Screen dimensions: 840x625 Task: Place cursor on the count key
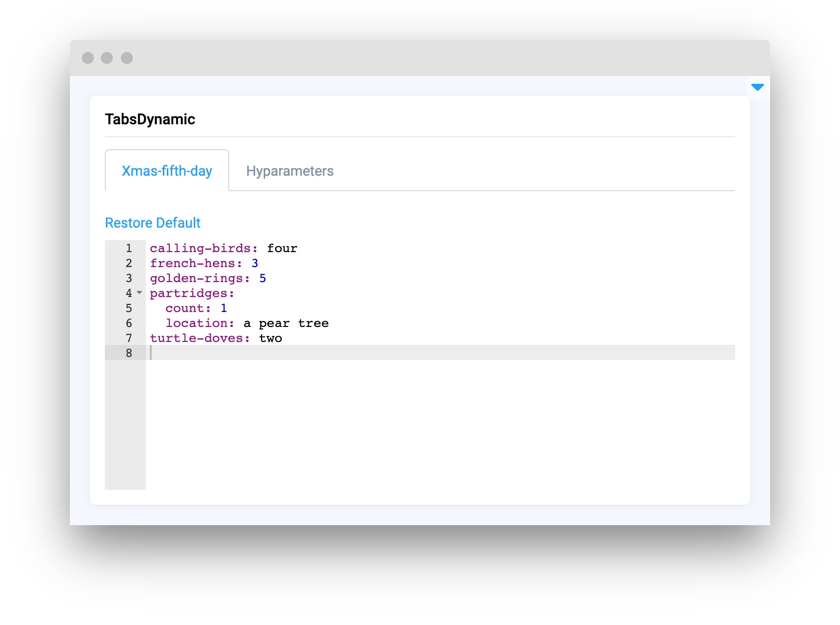[185, 308]
